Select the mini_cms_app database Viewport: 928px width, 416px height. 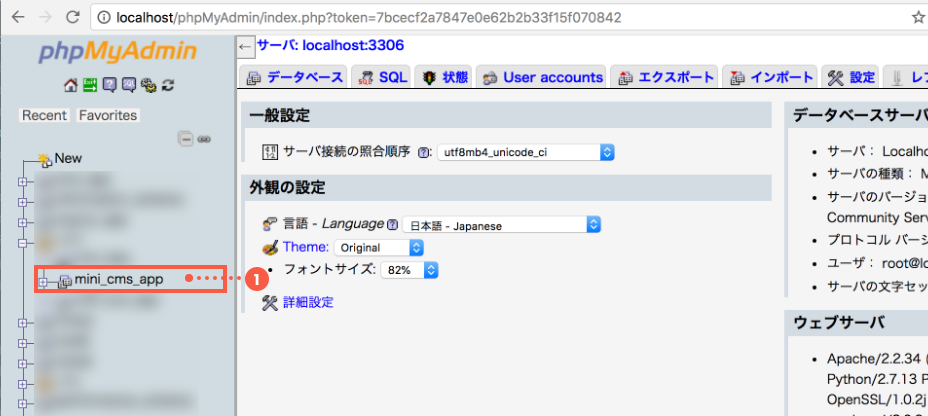118,280
